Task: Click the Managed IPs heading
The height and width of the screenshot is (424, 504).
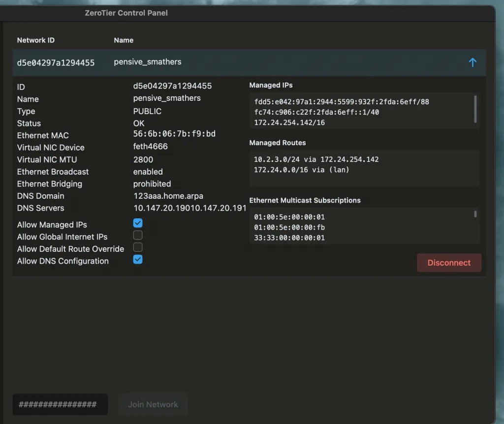Action: [x=271, y=85]
